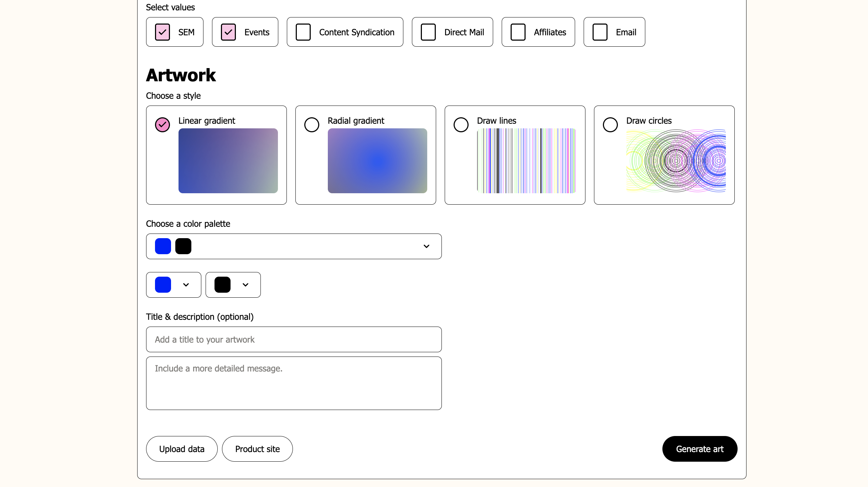This screenshot has height=487, width=868.
Task: Expand the color palette dropdown chevron
Action: click(427, 246)
